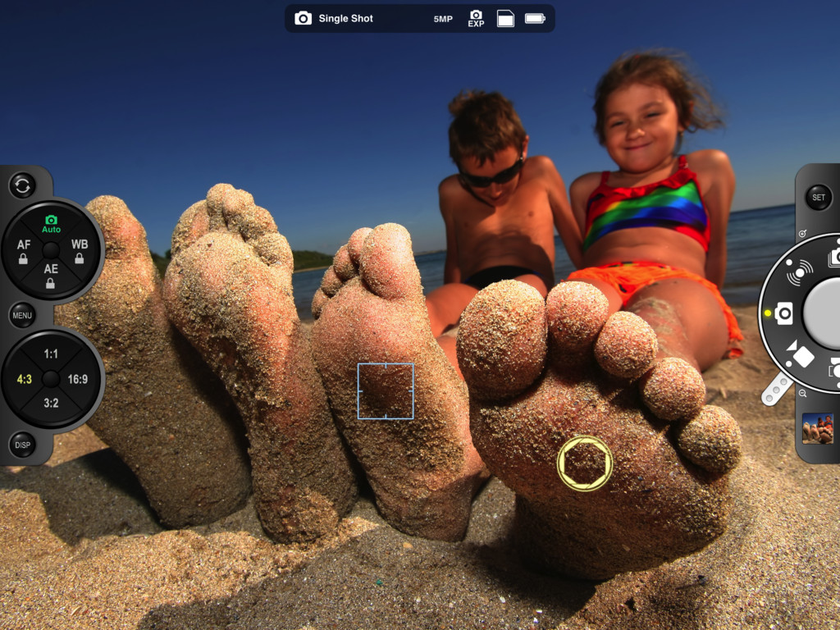The height and width of the screenshot is (630, 840).
Task: Toggle the AF lock
Action: pos(24,251)
